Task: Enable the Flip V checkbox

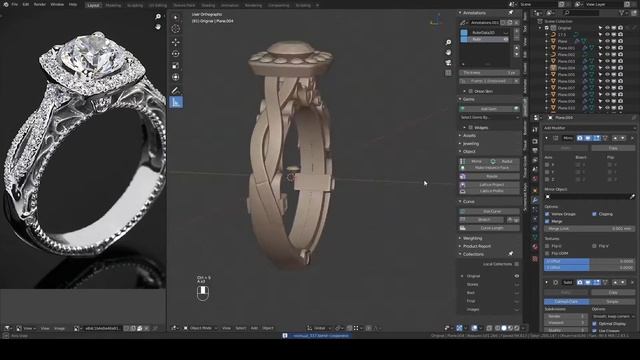Action: pos(594,246)
